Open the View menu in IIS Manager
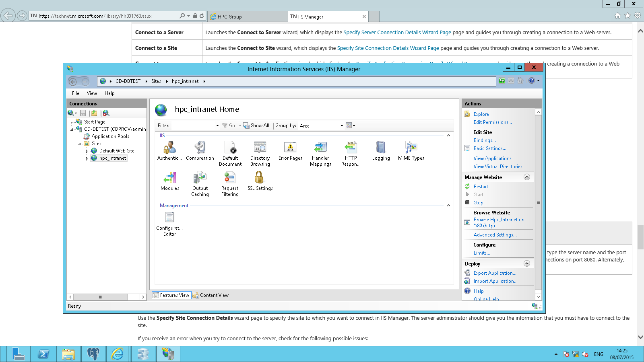This screenshot has height=362, width=644. (x=92, y=93)
